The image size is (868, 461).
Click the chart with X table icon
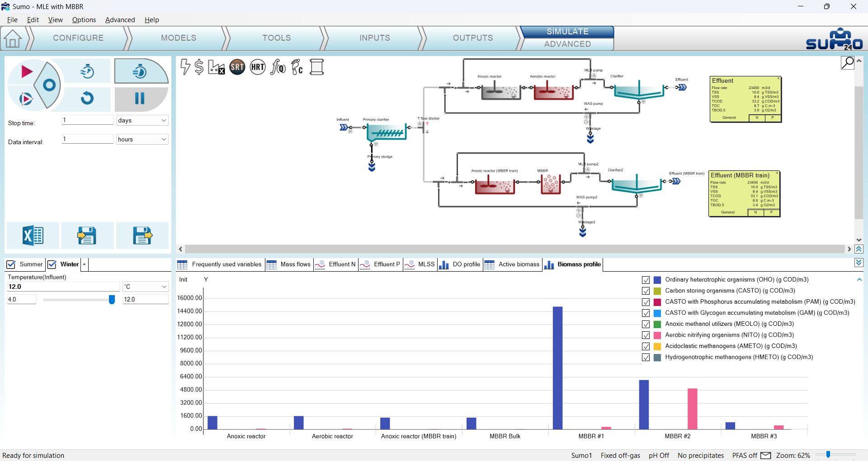click(216, 67)
